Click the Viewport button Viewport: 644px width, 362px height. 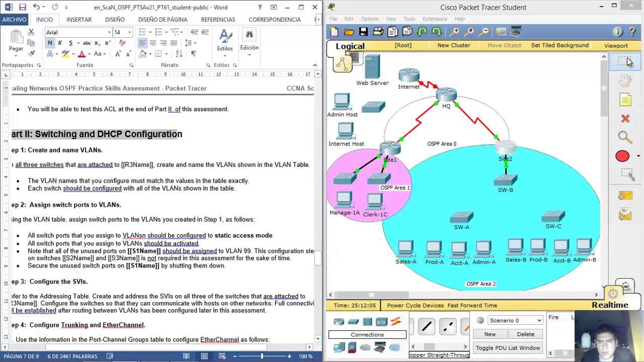pos(616,45)
